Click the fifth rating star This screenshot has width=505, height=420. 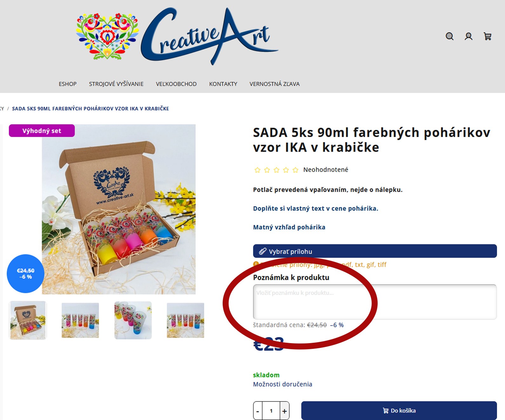point(295,170)
